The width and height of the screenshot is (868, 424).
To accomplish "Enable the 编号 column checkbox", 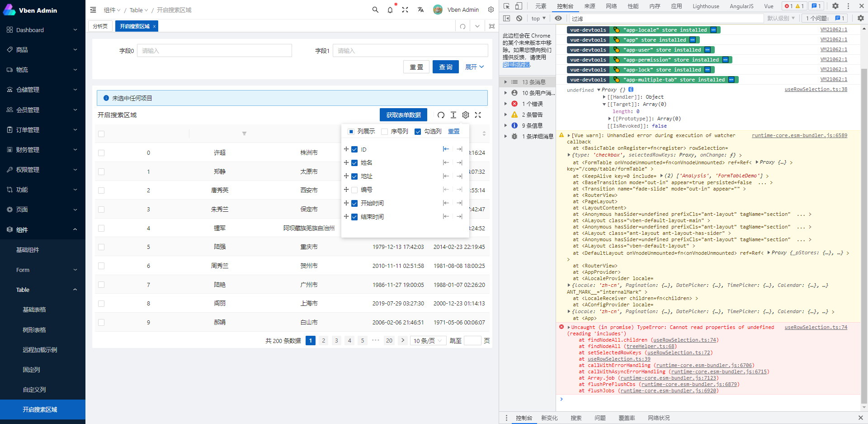I will (x=354, y=190).
